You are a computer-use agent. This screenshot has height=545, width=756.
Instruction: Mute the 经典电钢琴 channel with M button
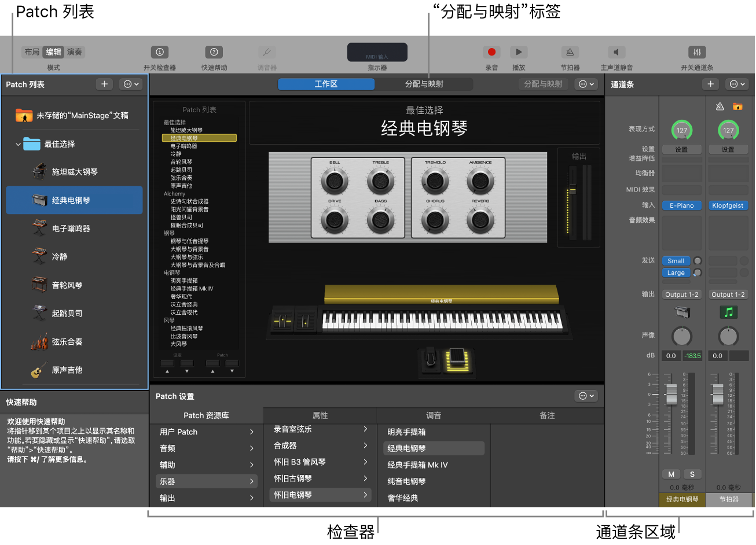point(671,474)
